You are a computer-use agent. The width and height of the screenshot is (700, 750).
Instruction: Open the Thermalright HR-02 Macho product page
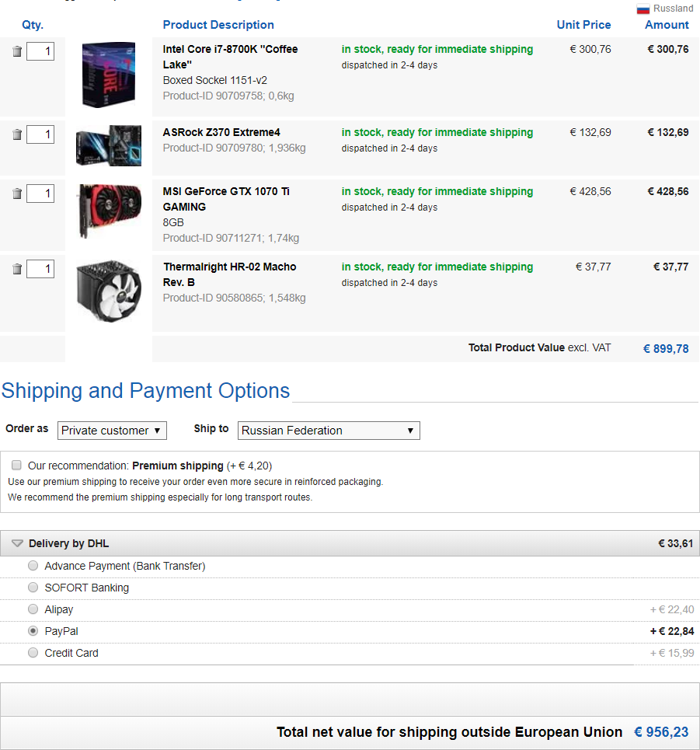(229, 267)
